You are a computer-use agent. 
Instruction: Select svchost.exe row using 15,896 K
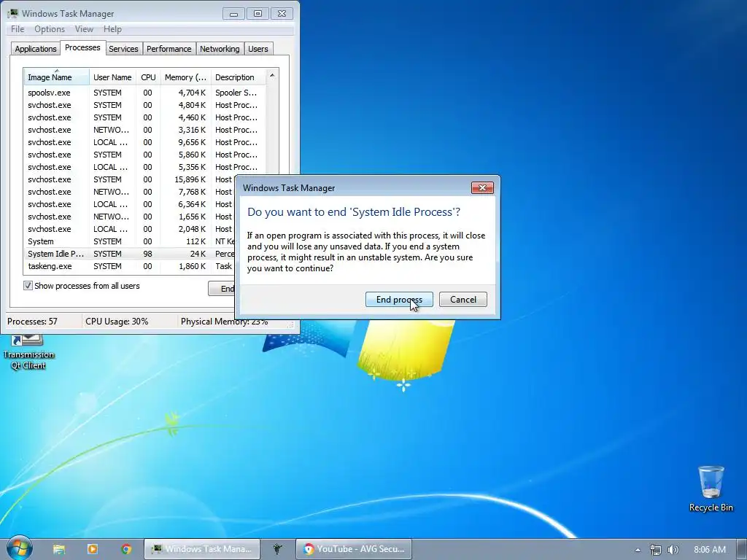[x=130, y=179]
